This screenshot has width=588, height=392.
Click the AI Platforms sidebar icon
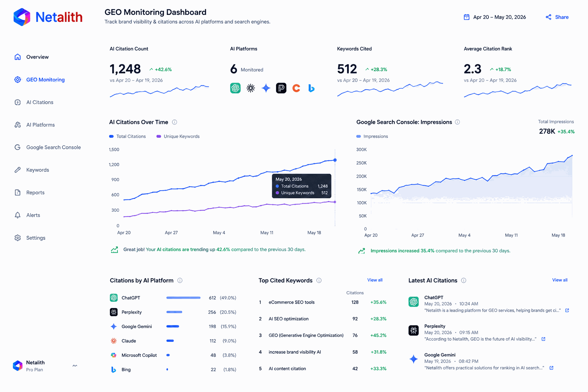(18, 125)
